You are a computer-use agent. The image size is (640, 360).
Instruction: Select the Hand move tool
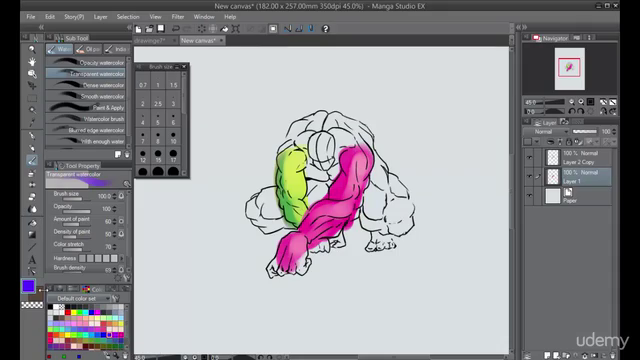32,62
